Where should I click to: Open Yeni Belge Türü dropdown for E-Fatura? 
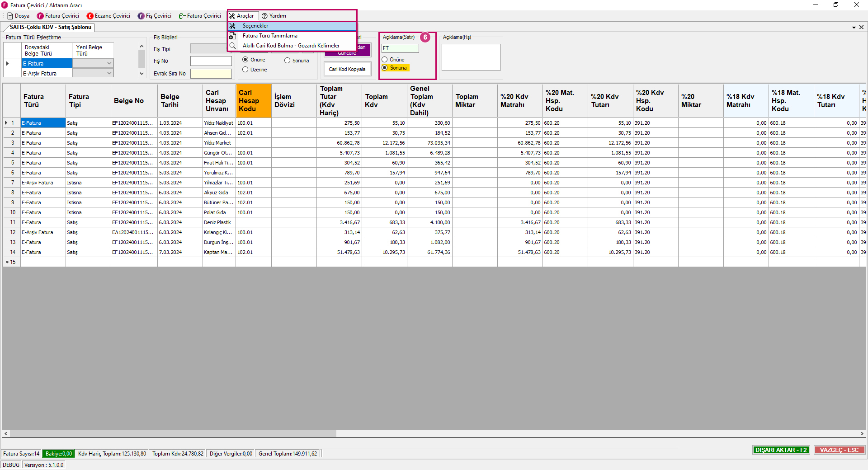[x=109, y=63]
